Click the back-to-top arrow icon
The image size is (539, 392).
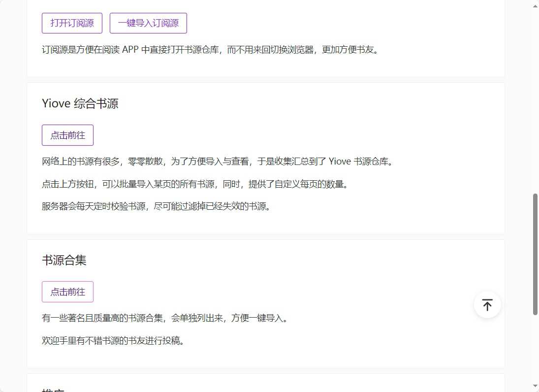click(487, 305)
